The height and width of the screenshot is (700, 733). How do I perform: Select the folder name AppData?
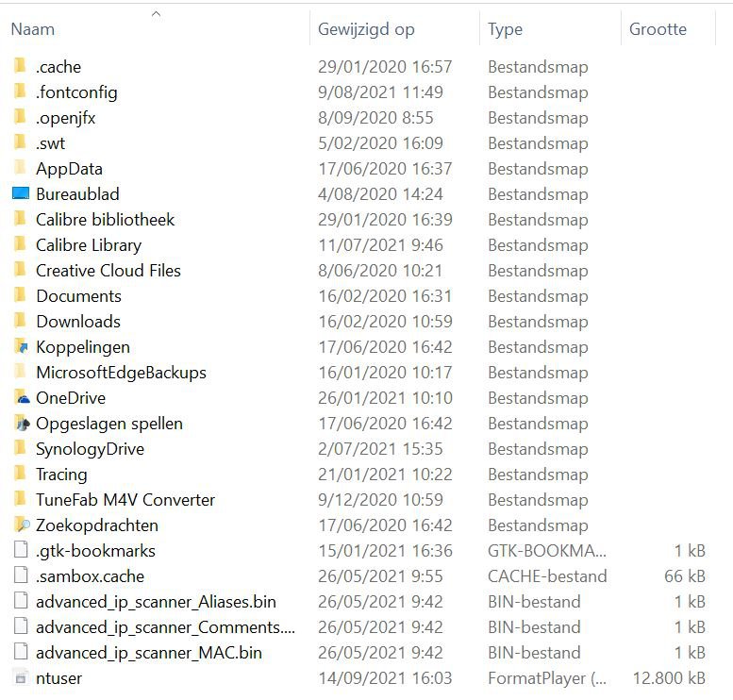coord(69,169)
